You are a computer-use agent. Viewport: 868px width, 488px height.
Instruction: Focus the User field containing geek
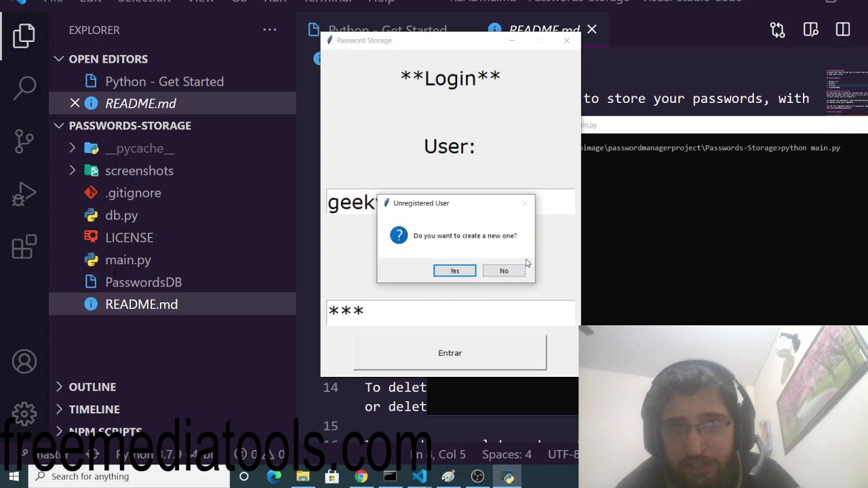450,202
